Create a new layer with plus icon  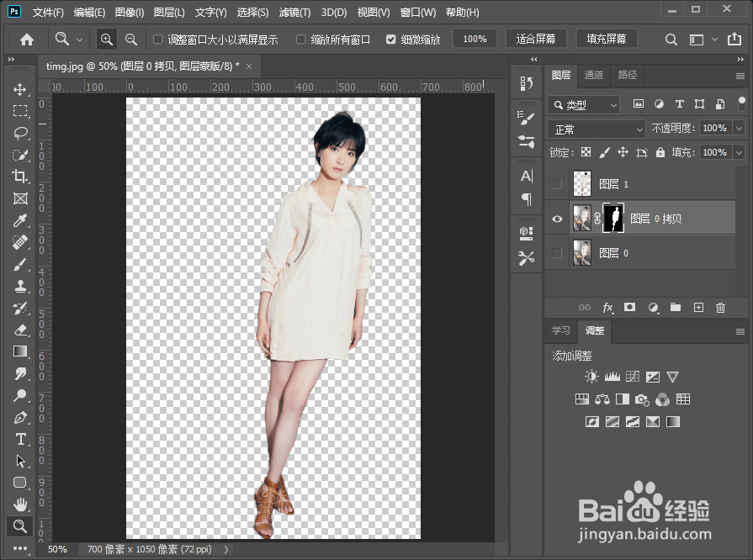[x=699, y=307]
